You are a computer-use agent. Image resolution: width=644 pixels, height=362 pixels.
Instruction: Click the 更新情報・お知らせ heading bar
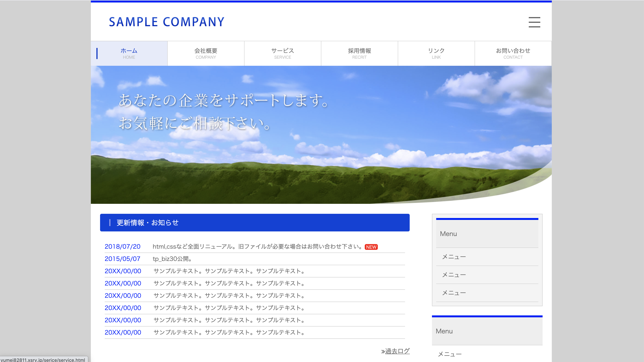click(254, 222)
